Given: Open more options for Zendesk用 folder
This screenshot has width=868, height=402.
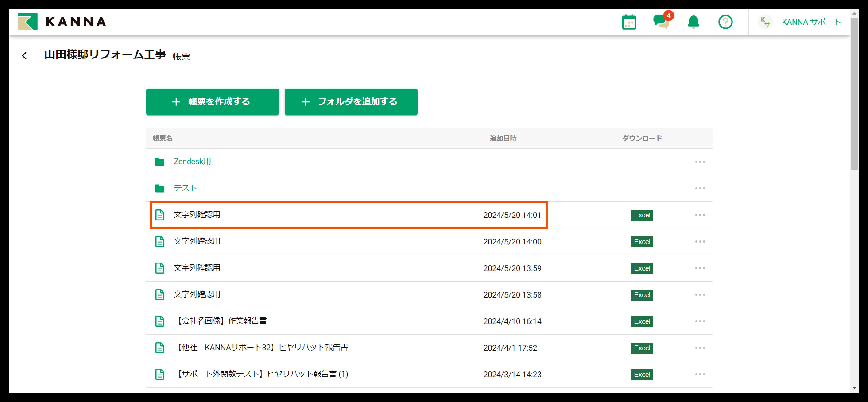Looking at the screenshot, I should [x=700, y=162].
